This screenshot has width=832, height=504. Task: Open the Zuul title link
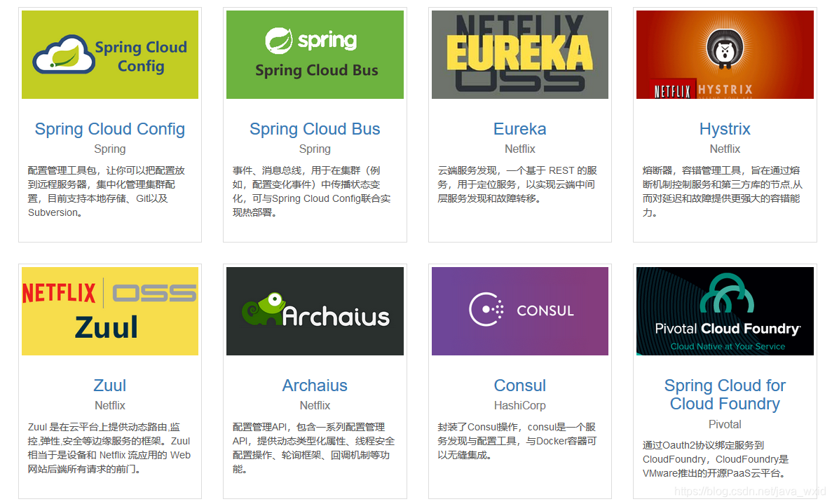pos(110,385)
